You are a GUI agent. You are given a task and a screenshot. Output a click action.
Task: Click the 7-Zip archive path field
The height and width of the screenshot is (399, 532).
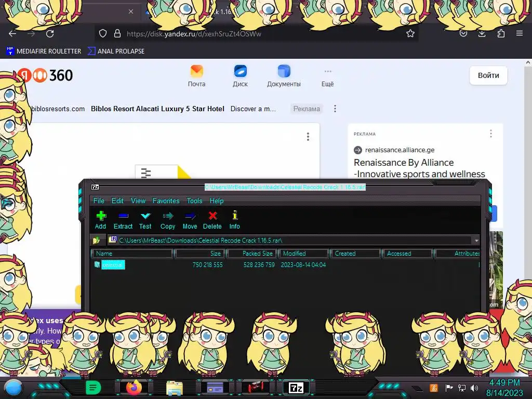pyautogui.click(x=290, y=240)
